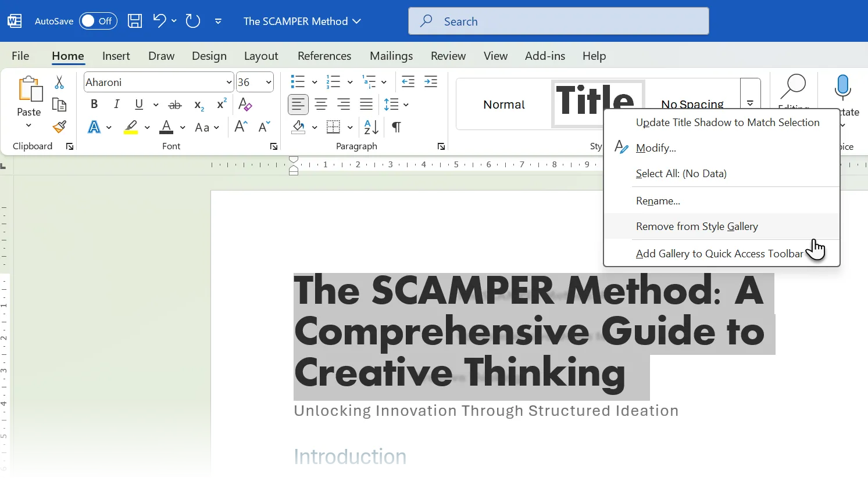
Task: Apply Strikethrough formatting
Action: point(174,105)
